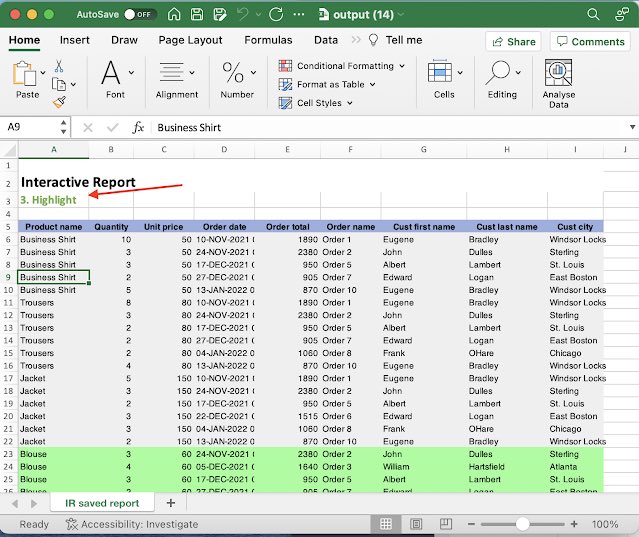Open the Cell Styles menu
This screenshot has width=639, height=537.
[315, 103]
